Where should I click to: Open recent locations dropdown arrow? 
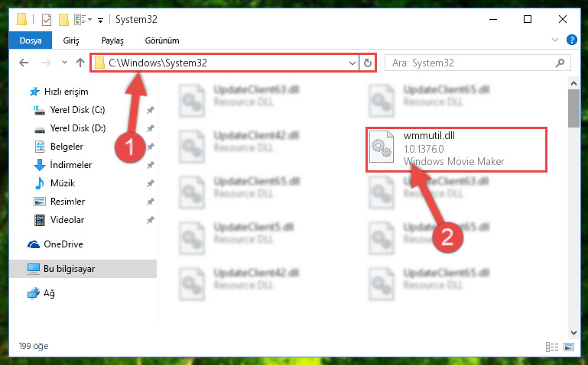[x=64, y=63]
